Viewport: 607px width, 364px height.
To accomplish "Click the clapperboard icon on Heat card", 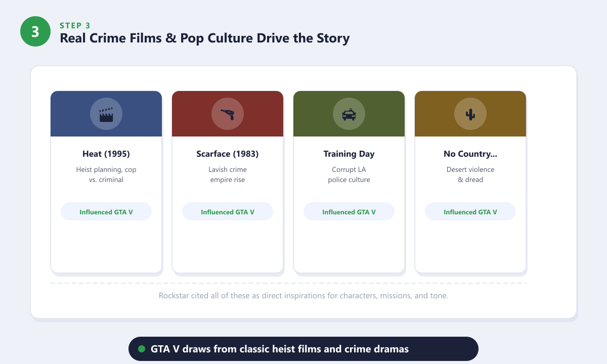I will point(106,114).
